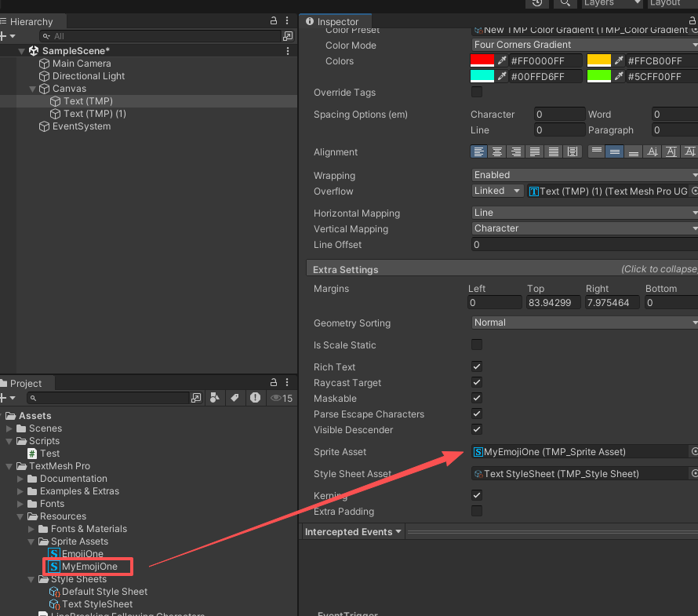Open object picker for Style Sheet Asset
698x616 pixels.
(x=694, y=473)
